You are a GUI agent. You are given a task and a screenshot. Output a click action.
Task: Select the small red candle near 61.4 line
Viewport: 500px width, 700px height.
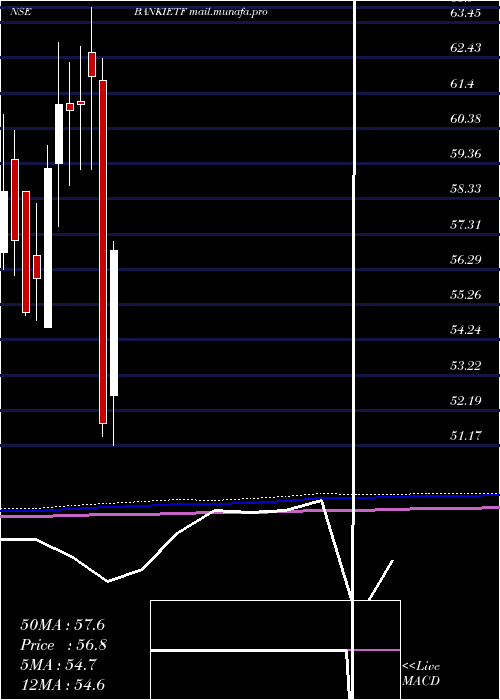coord(81,103)
